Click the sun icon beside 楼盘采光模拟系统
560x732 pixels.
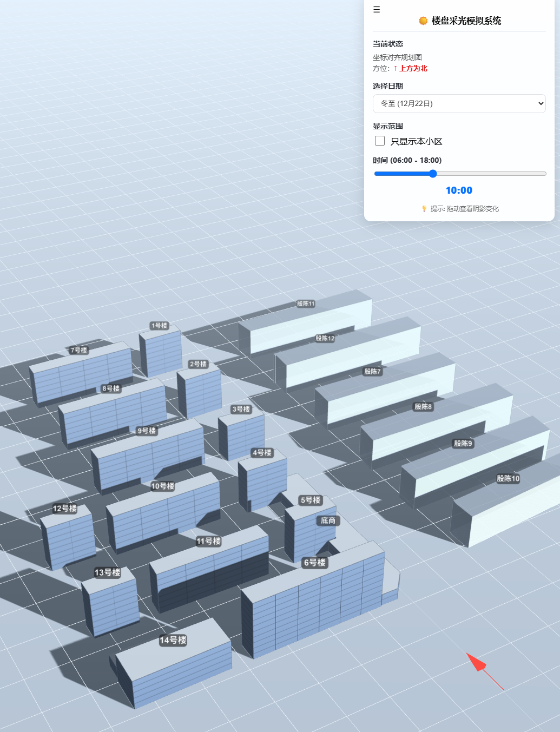point(423,21)
